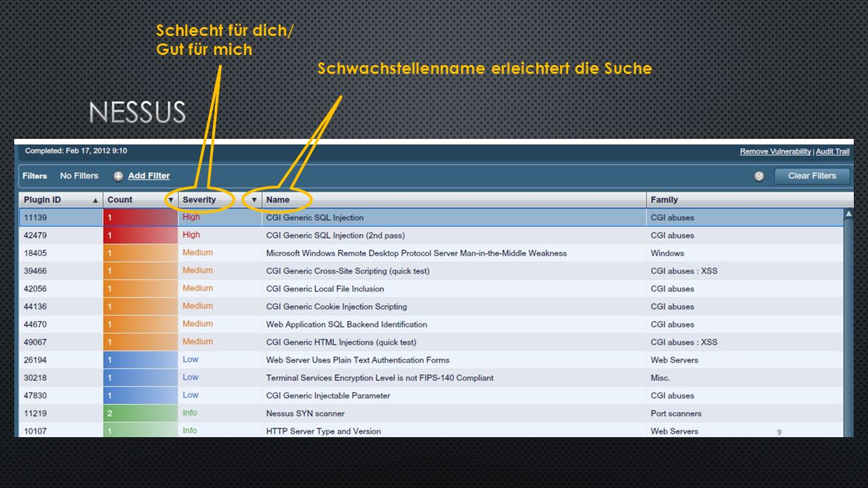Image resolution: width=868 pixels, height=488 pixels.
Task: Open CGI Generic Injectable Parameter
Action: (x=328, y=395)
